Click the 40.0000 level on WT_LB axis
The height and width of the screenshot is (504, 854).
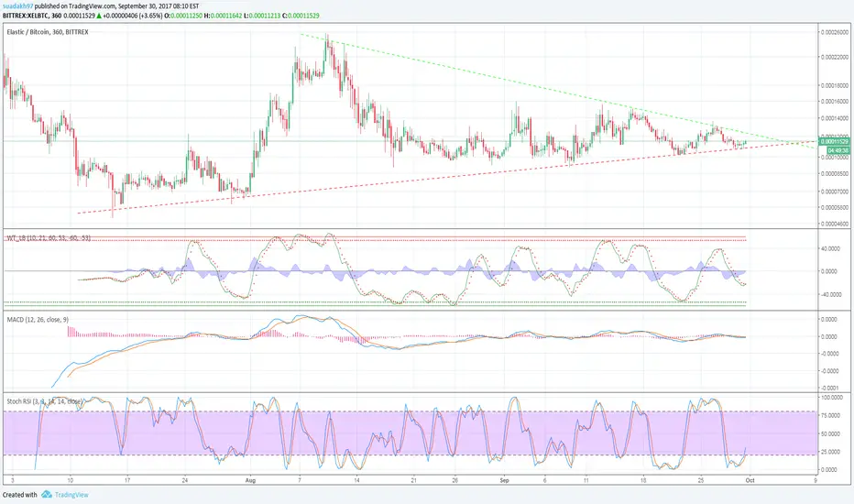coord(831,248)
